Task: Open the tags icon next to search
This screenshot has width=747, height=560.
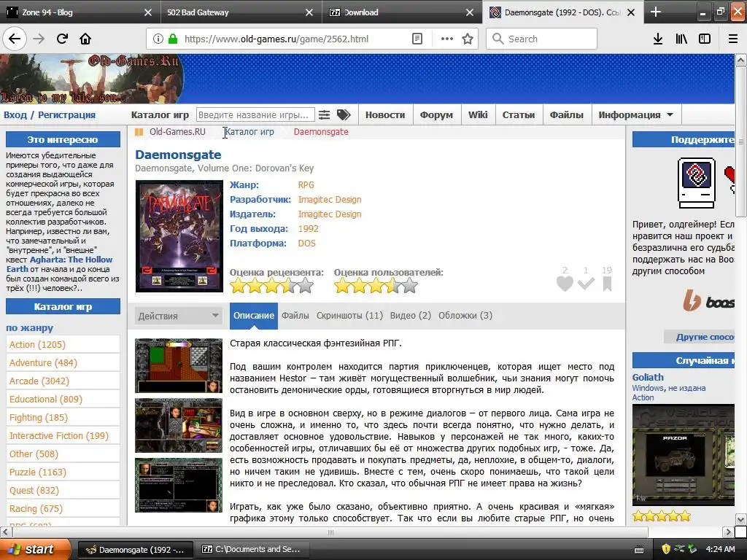Action: pyautogui.click(x=344, y=114)
